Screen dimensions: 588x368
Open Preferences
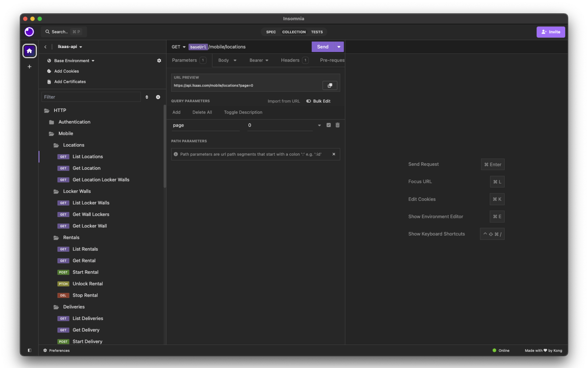[56, 350]
